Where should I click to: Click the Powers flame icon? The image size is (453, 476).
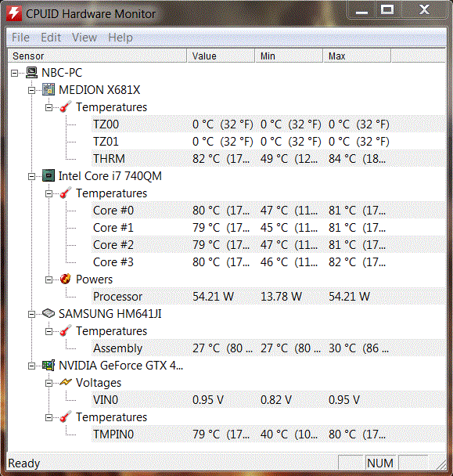(65, 279)
